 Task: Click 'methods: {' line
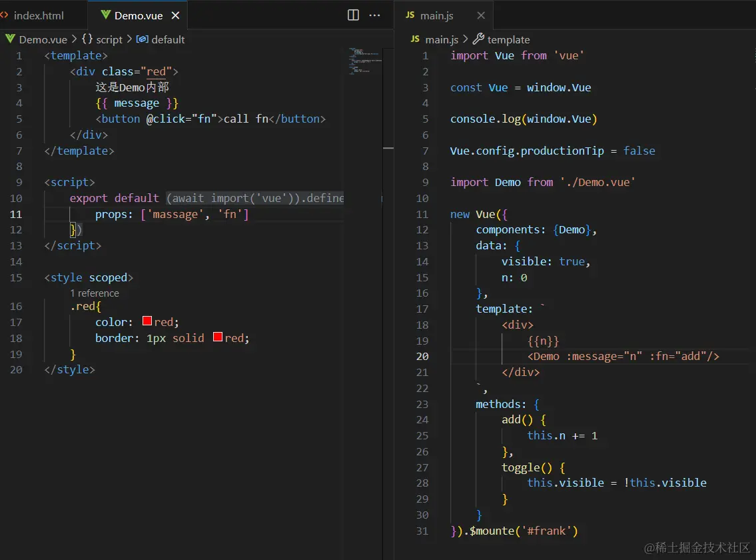click(508, 404)
